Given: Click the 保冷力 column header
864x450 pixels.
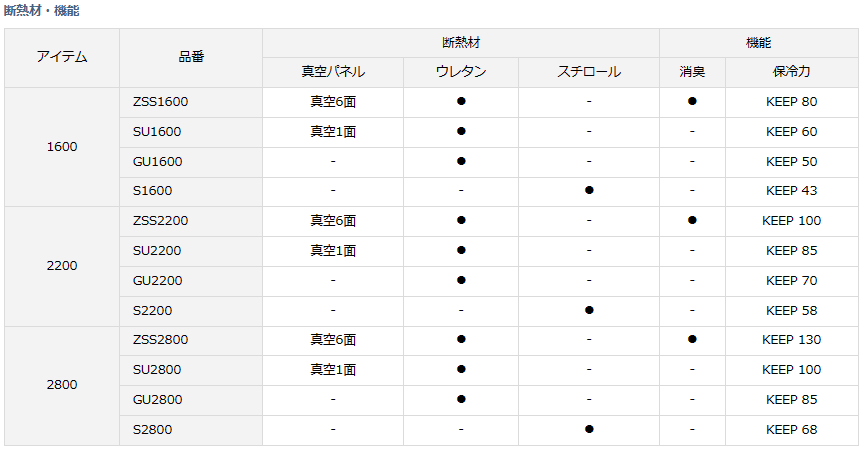Looking at the screenshot, I should coord(791,72).
